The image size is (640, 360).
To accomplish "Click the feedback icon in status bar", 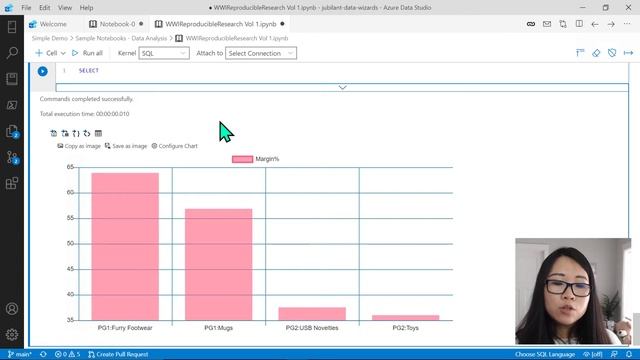I will pos(614,354).
